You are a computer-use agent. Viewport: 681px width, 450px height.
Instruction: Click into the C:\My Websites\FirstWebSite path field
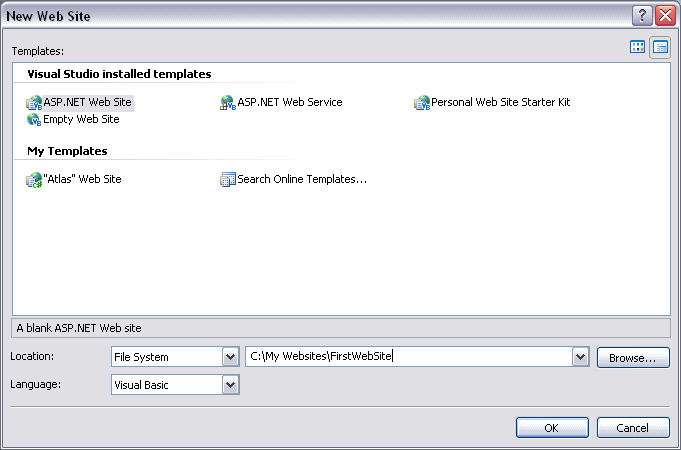coord(409,357)
